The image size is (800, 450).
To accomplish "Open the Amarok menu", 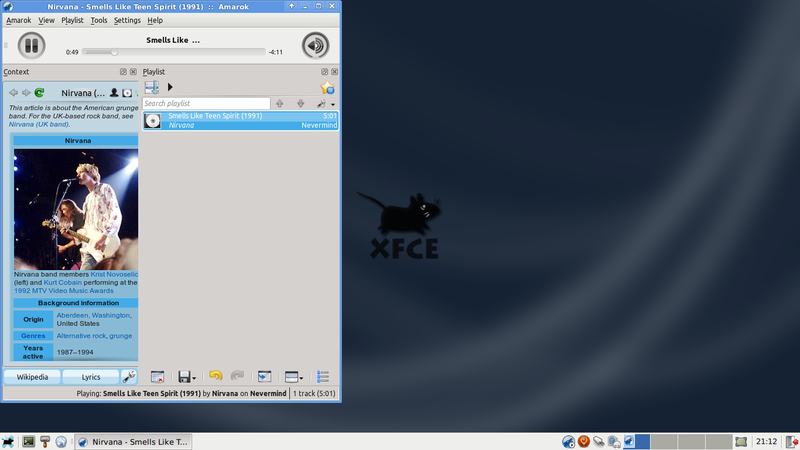I will tap(18, 20).
